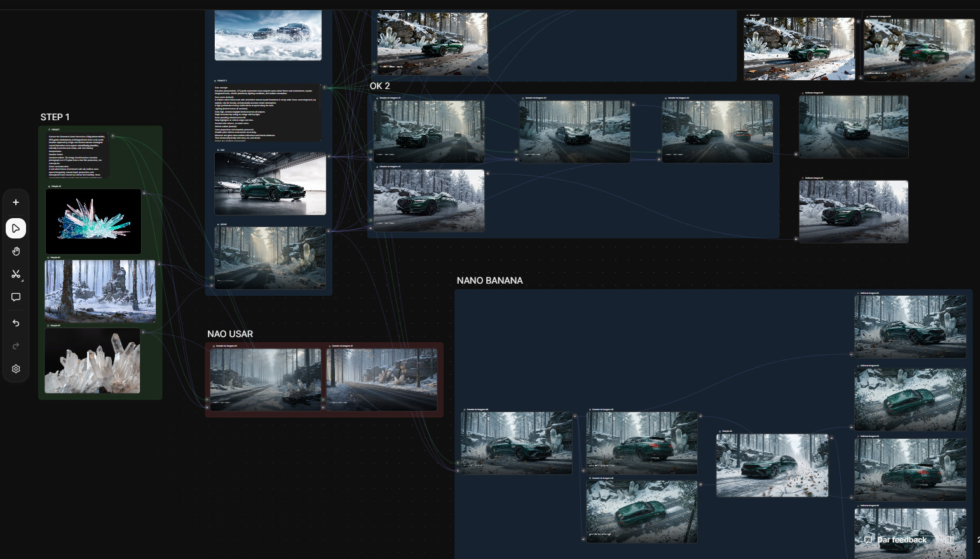
Task: Open the comment tool
Action: click(16, 297)
